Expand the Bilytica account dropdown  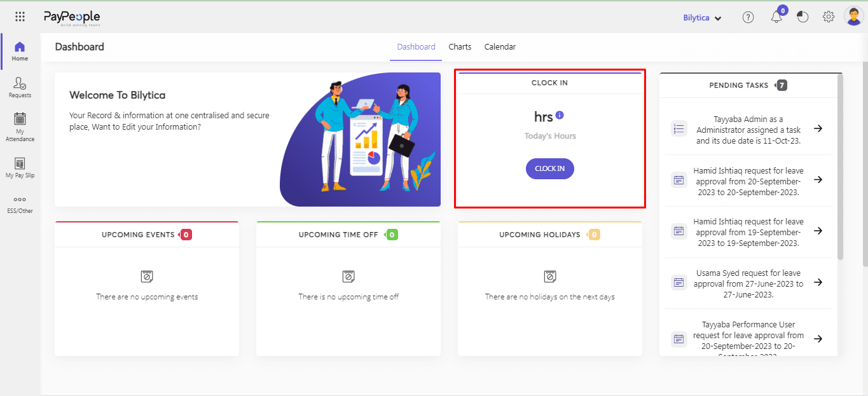click(702, 18)
